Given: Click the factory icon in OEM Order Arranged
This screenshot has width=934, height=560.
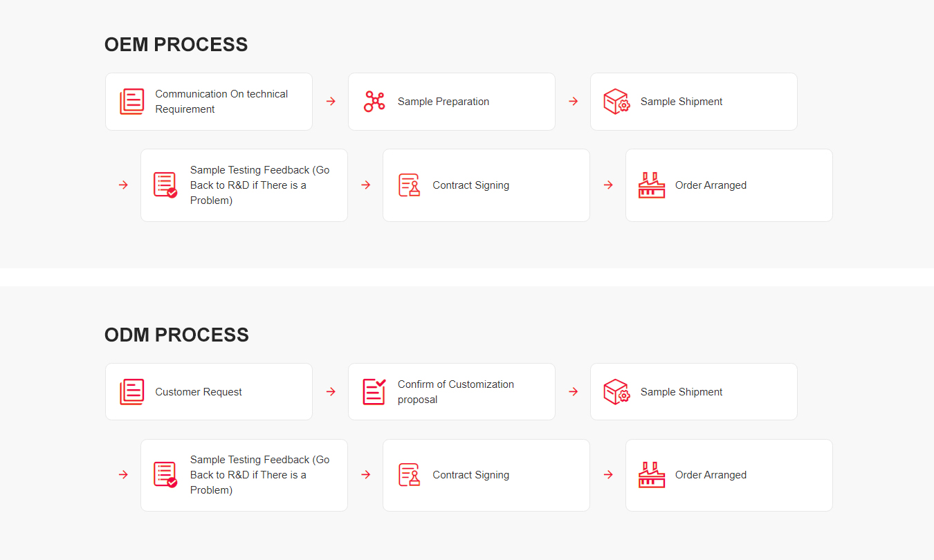Looking at the screenshot, I should click(x=652, y=185).
